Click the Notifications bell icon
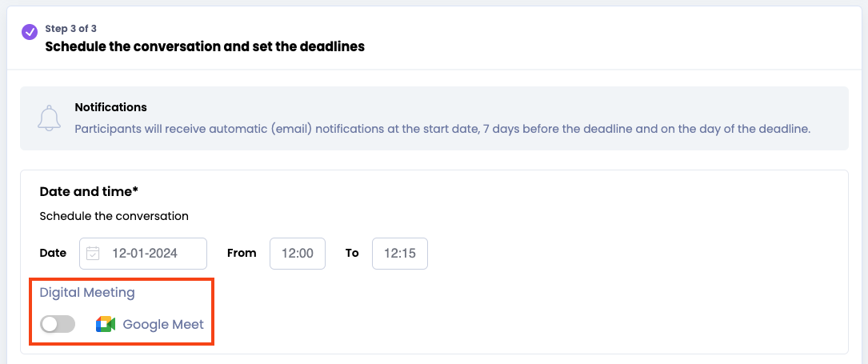The height and width of the screenshot is (364, 868). (50, 118)
